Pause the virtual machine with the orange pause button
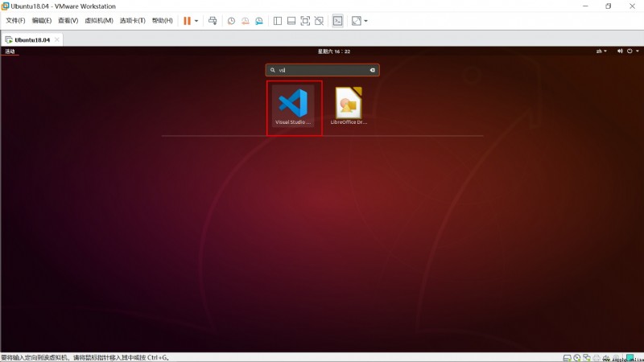The width and height of the screenshot is (644, 362). pyautogui.click(x=187, y=21)
